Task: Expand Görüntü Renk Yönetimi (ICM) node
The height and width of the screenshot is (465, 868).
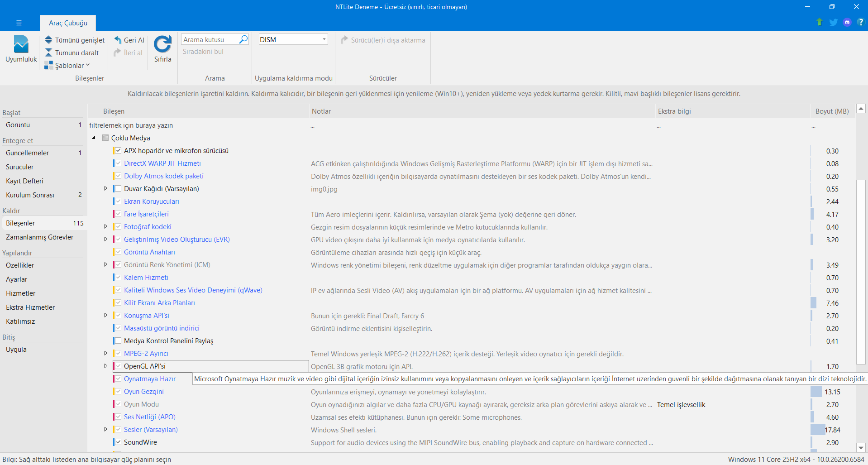Action: [x=105, y=264]
